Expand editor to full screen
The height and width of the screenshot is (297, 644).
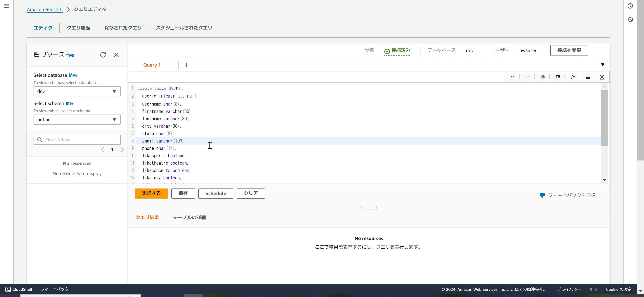click(x=602, y=77)
